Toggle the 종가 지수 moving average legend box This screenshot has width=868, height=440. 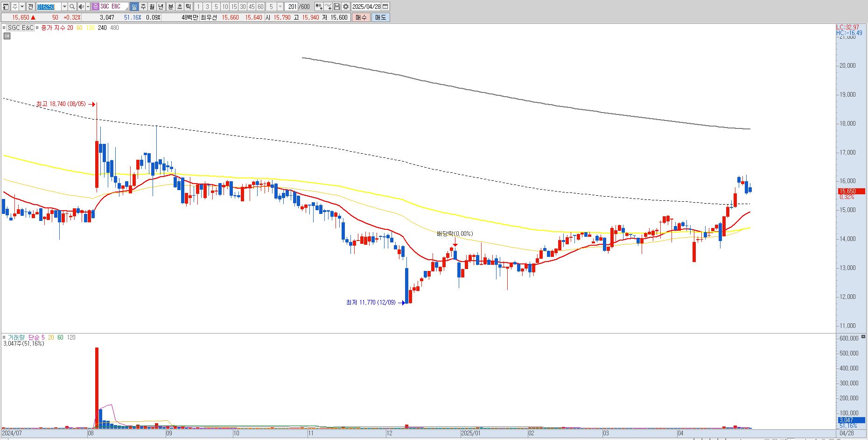38,28
